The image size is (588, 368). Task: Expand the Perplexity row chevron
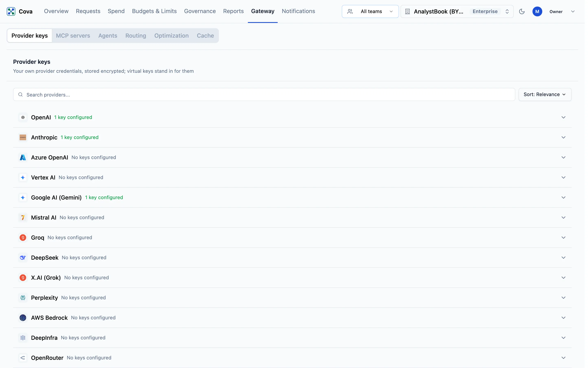tap(563, 298)
